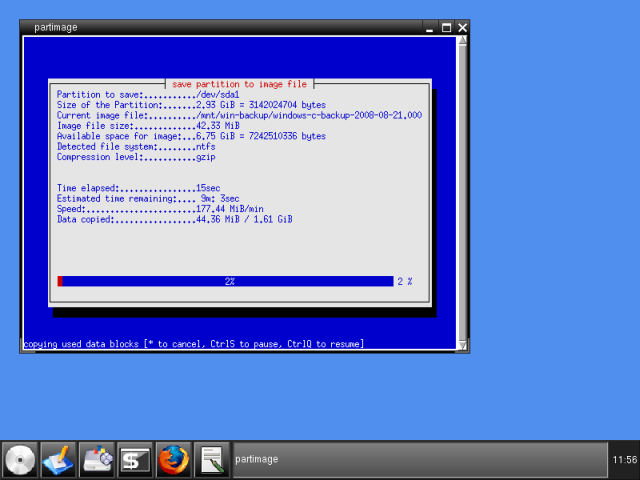Launch the text editor with pencil icon

[x=58, y=460]
